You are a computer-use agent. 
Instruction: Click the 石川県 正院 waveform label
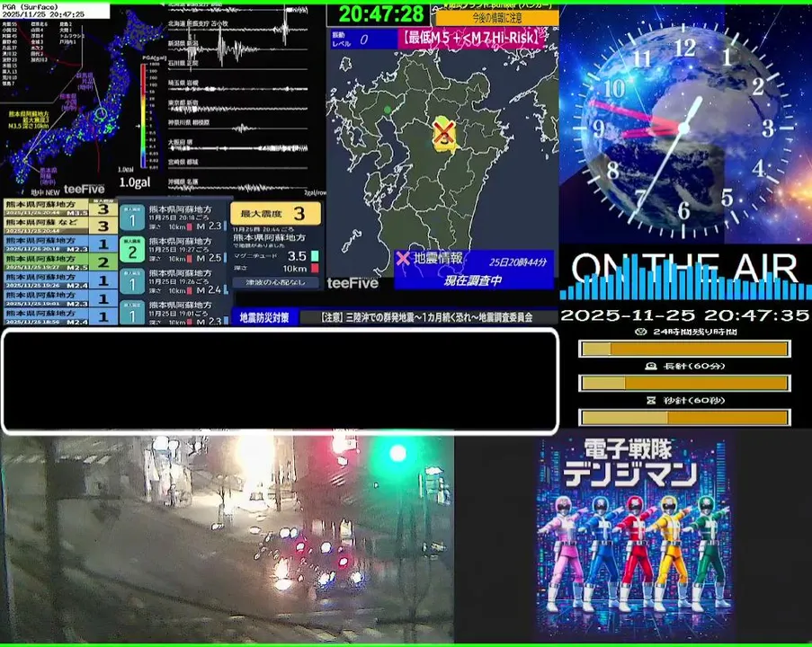(183, 63)
